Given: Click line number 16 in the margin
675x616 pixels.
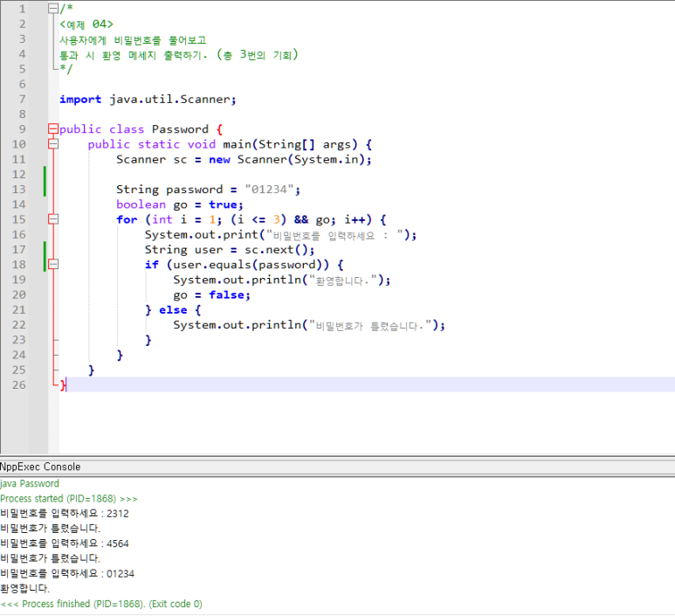Looking at the screenshot, I should (19, 234).
